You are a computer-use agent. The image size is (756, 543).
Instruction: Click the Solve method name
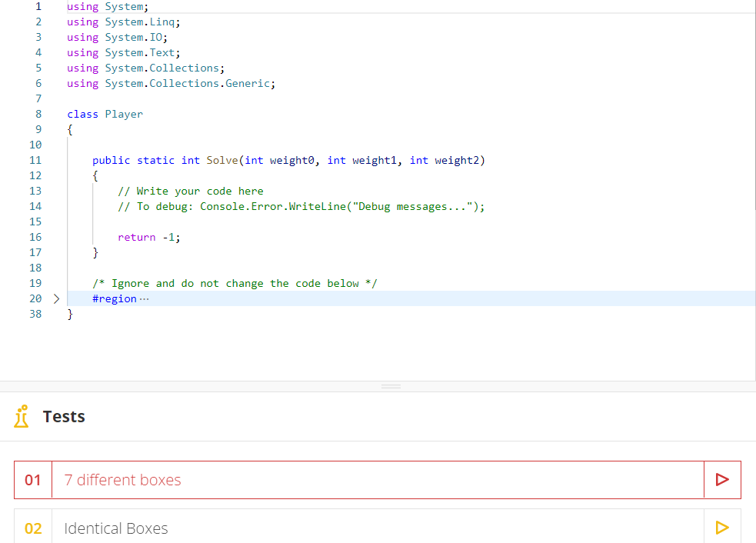tap(222, 160)
